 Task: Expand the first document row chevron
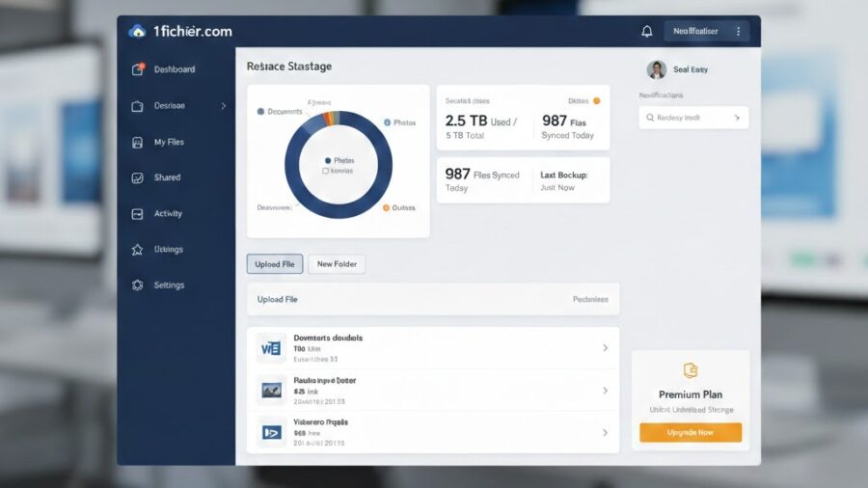(605, 348)
